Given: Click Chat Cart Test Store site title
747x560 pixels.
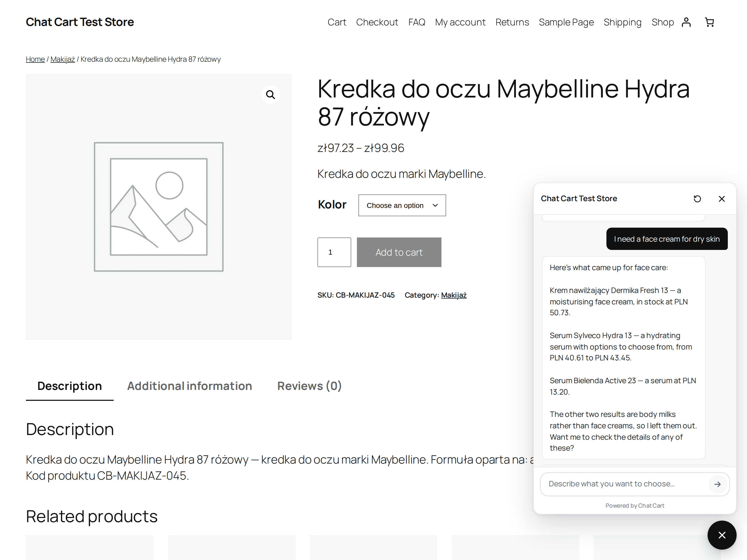Looking at the screenshot, I should [x=80, y=22].
